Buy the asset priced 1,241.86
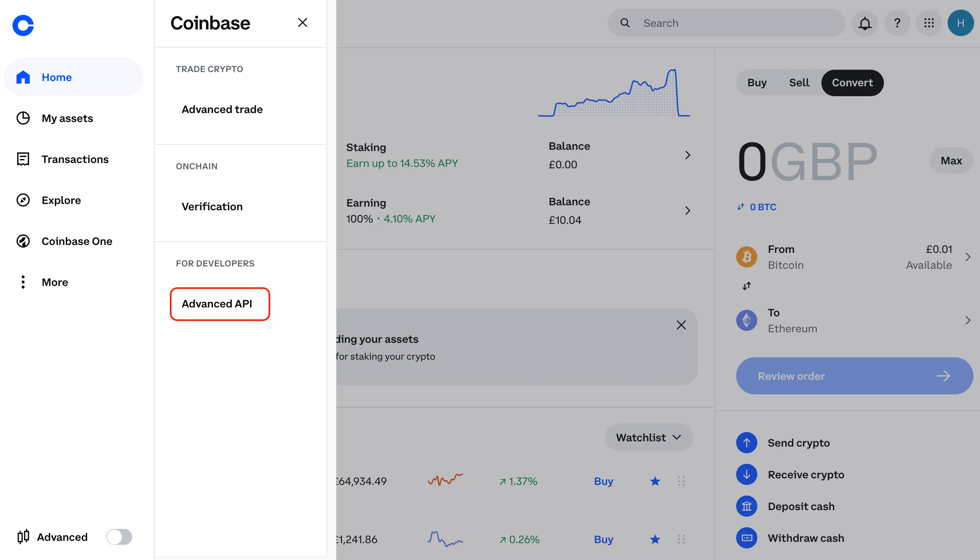Screen dimensions: 980x560 [603, 539]
